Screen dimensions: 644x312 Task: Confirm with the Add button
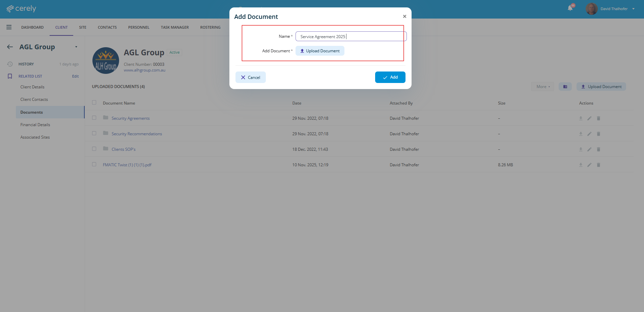(390, 77)
